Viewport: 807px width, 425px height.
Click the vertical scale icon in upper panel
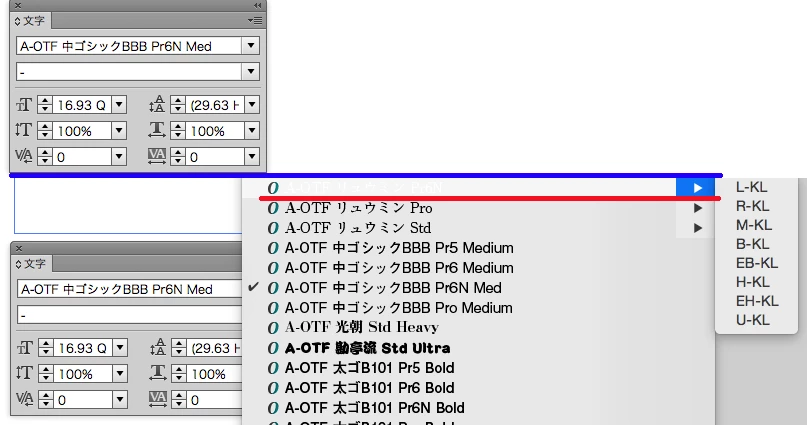[x=24, y=130]
